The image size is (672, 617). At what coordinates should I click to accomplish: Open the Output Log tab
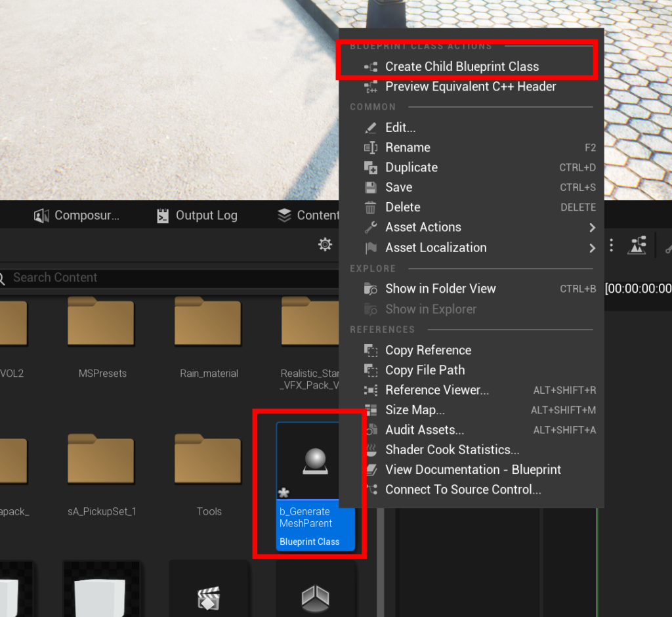click(x=197, y=215)
